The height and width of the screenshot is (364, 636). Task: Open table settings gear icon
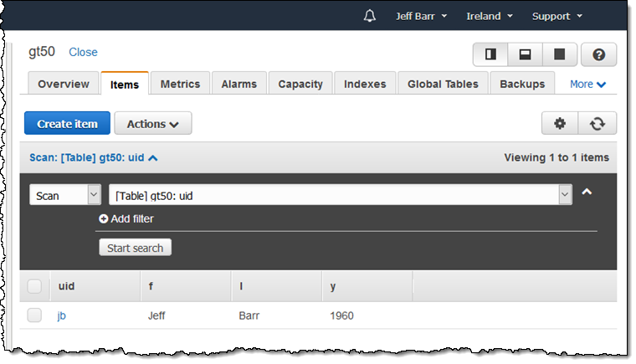tap(560, 123)
